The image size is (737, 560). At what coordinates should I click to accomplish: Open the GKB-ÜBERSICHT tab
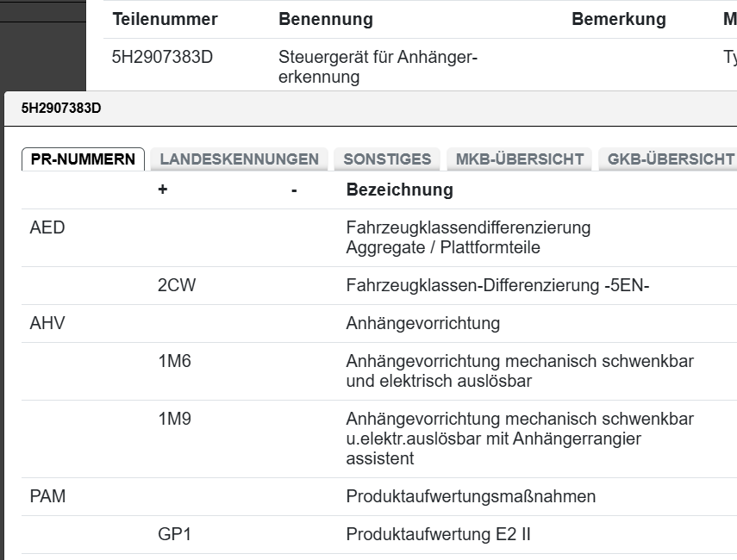point(670,159)
